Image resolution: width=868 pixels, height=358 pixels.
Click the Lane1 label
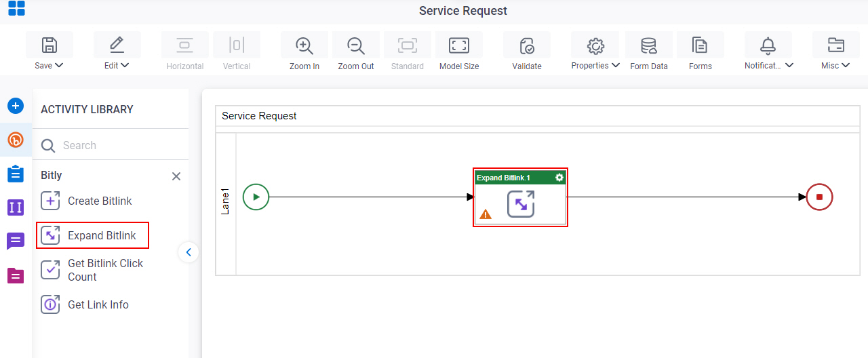pyautogui.click(x=226, y=202)
